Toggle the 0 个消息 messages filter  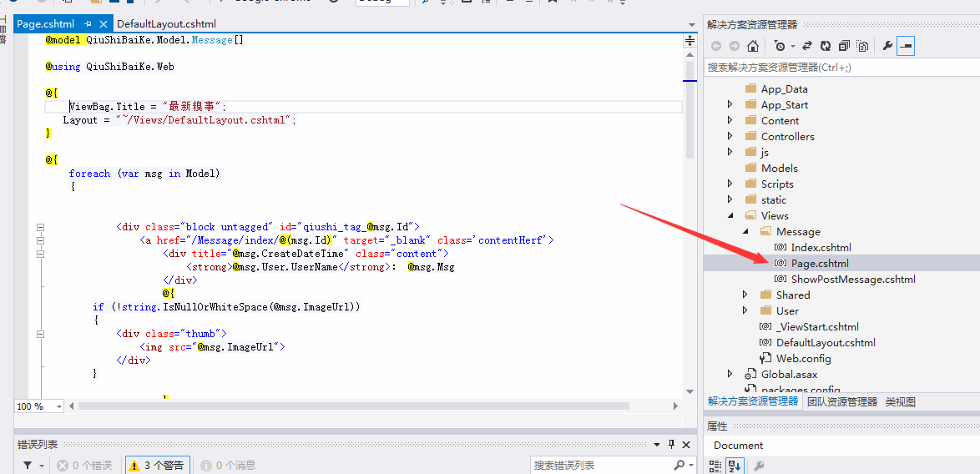(x=228, y=466)
